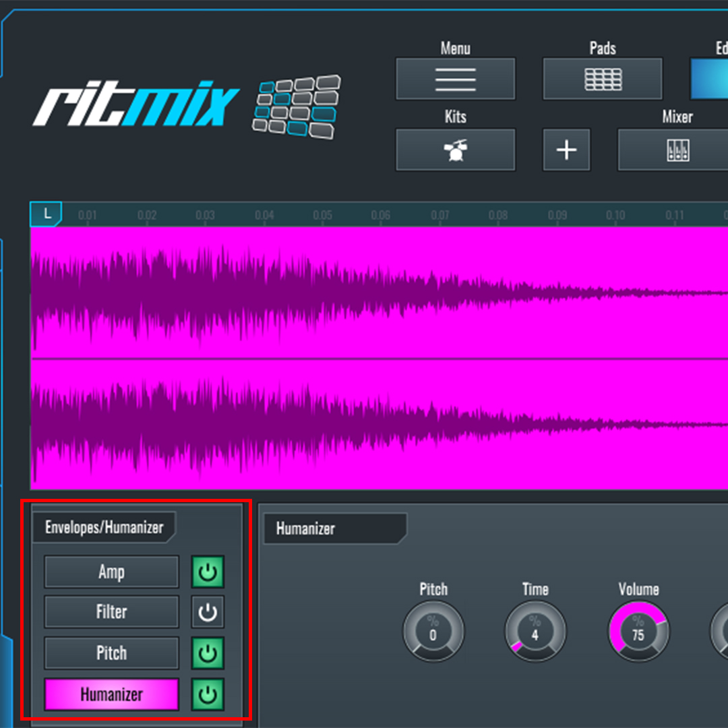Click the plus add button
Viewport: 728px width, 728px height.
pos(566,150)
